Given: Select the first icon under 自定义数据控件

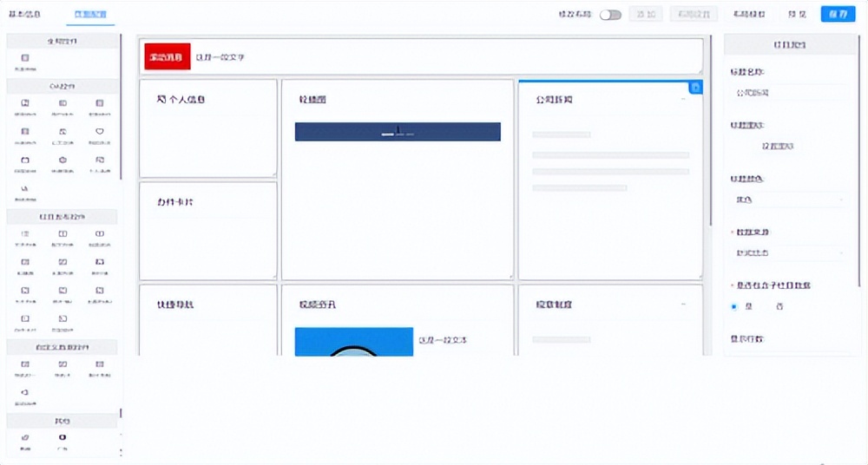Looking at the screenshot, I should [25, 364].
